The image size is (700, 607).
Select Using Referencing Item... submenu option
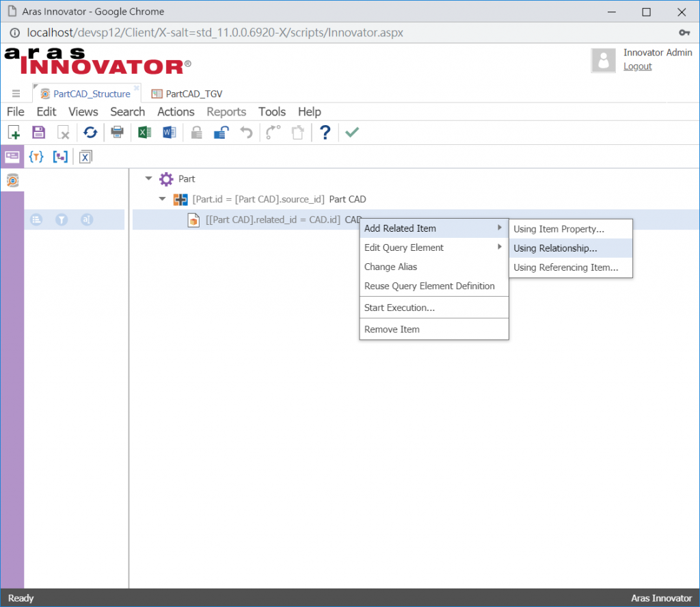coord(571,267)
